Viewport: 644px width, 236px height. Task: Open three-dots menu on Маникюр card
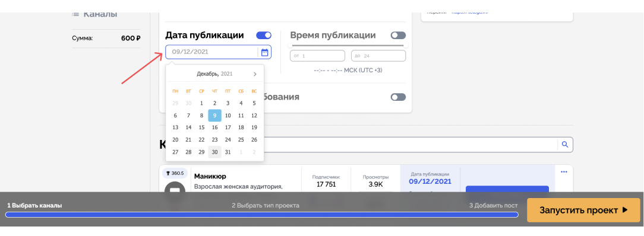click(x=564, y=172)
